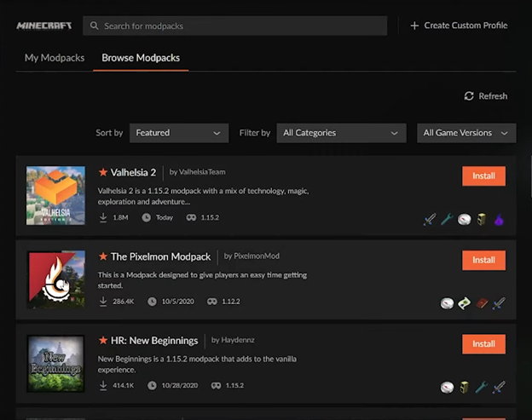Image resolution: width=532 pixels, height=420 pixels.
Task: Click HR: New Beginnings featured star
Action: coord(103,340)
